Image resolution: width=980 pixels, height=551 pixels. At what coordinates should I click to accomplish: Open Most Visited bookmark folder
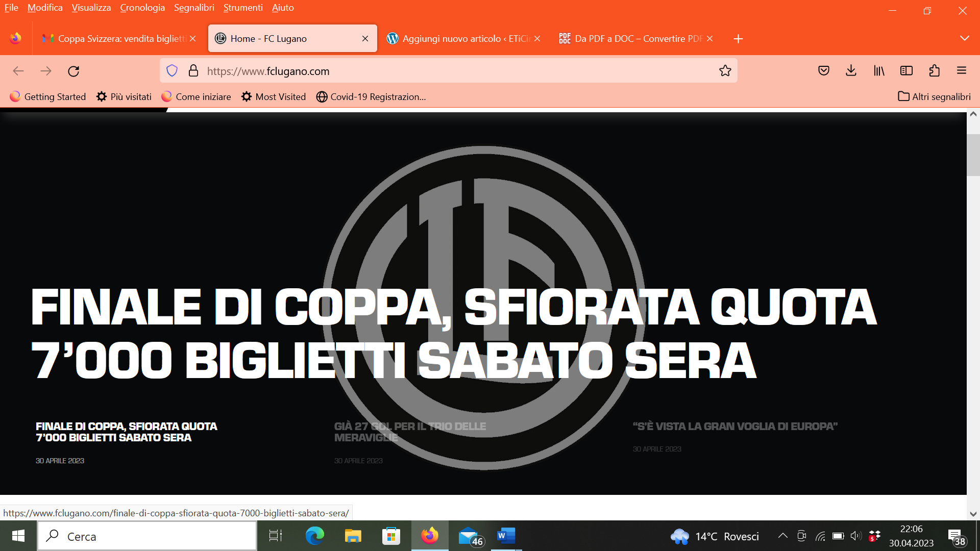274,96
